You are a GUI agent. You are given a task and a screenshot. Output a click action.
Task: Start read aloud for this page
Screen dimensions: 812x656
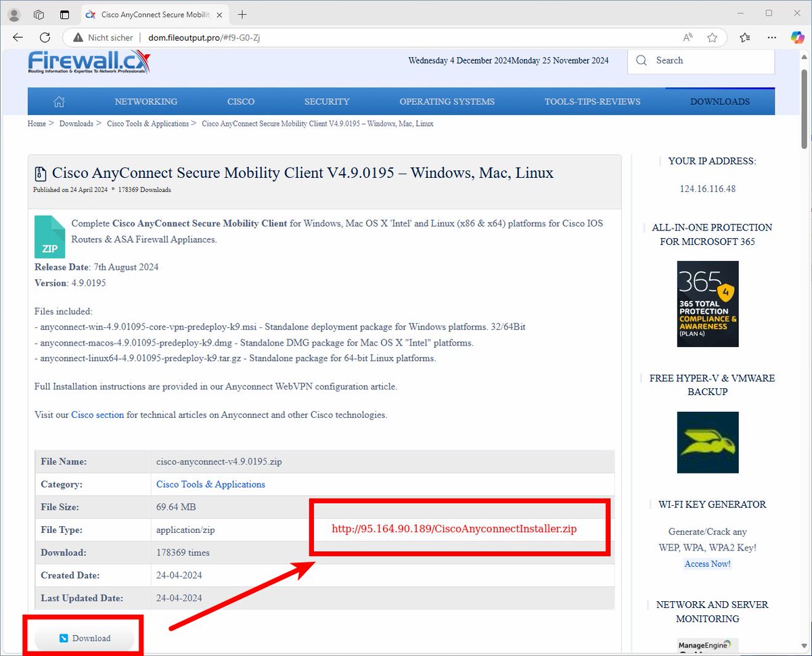coord(687,38)
